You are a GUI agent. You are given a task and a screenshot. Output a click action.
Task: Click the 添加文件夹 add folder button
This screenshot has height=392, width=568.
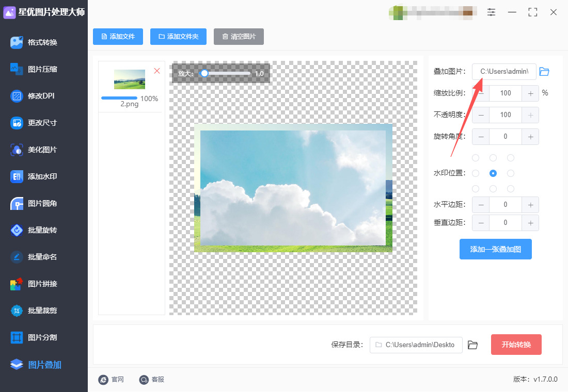[178, 37]
